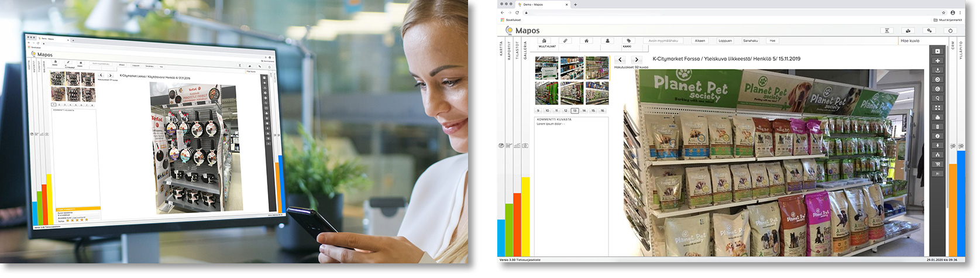Click the Tefal pan photo on the photographed monitor
980x278 pixels.
[x=196, y=146]
